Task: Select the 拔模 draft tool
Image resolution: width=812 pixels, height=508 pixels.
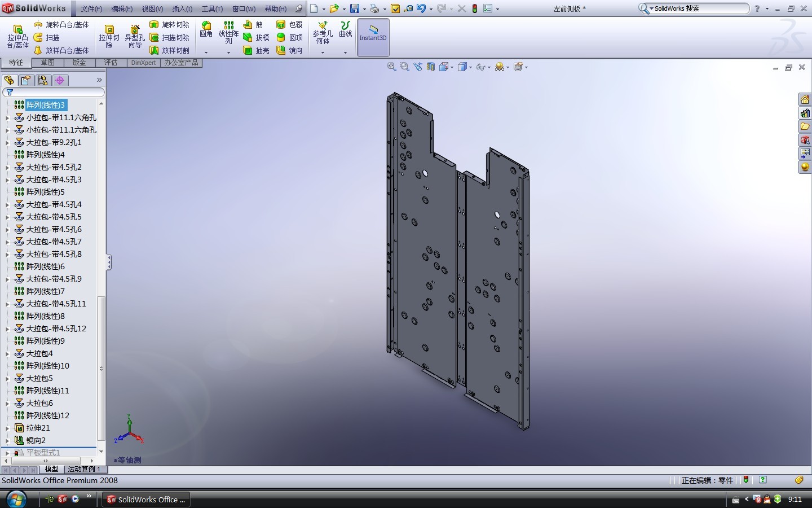Action: pyautogui.click(x=256, y=37)
